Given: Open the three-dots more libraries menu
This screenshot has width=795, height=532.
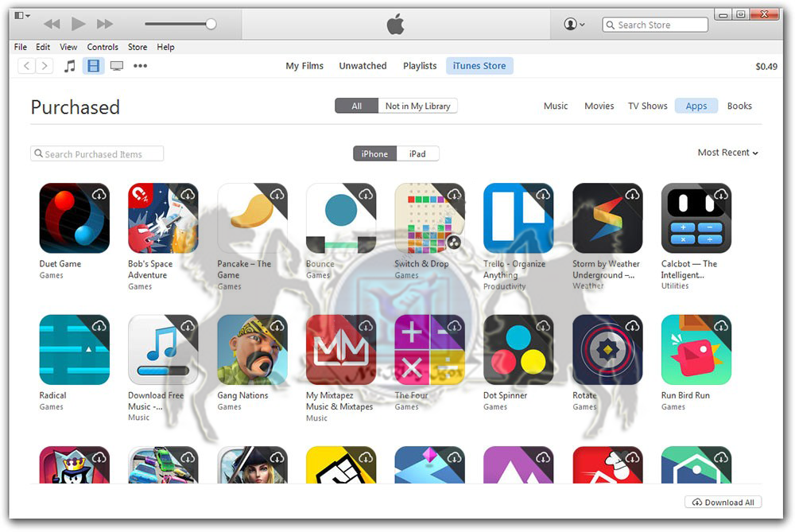Looking at the screenshot, I should click(x=141, y=66).
